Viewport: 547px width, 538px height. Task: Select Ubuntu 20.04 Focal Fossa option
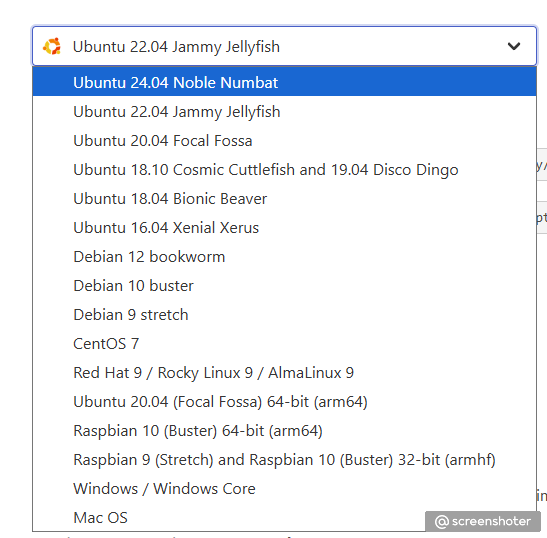(x=284, y=141)
